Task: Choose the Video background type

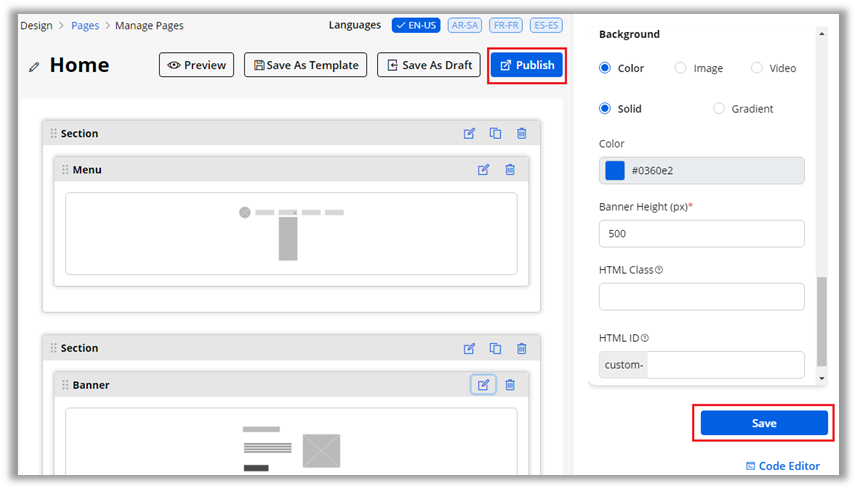Action: point(757,68)
